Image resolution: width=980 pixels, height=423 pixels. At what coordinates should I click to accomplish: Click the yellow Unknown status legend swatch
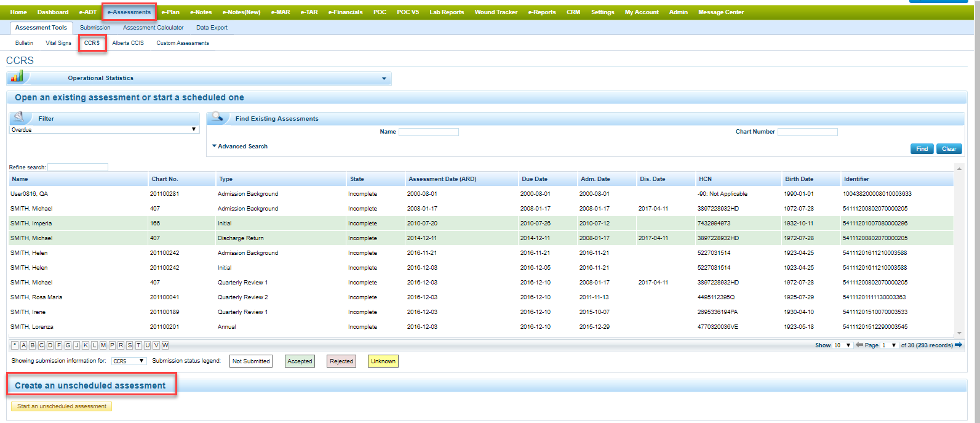click(383, 361)
